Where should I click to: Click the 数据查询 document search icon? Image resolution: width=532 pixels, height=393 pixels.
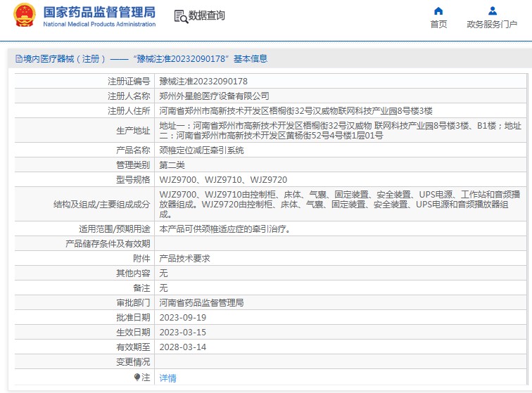tap(180, 15)
